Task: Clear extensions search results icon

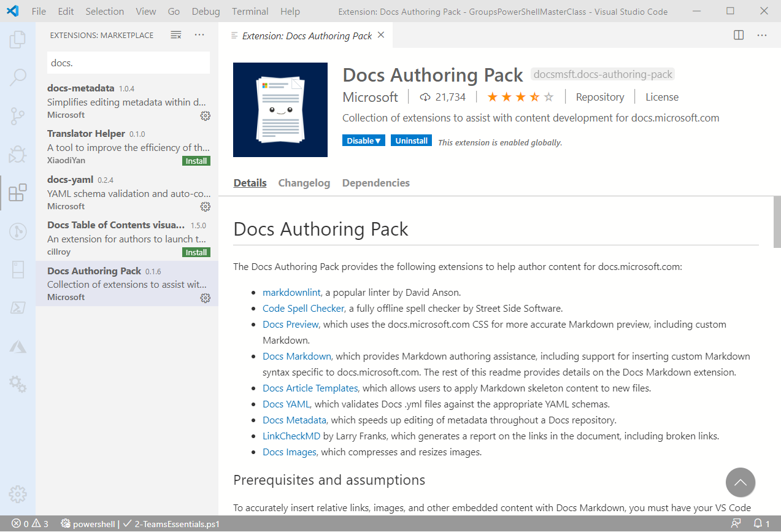Action: [176, 35]
